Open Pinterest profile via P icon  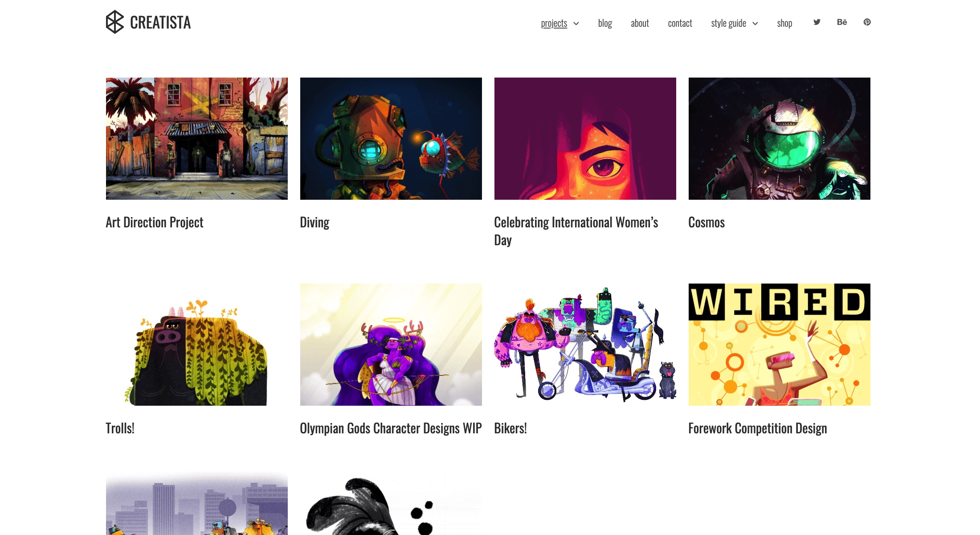tap(867, 22)
